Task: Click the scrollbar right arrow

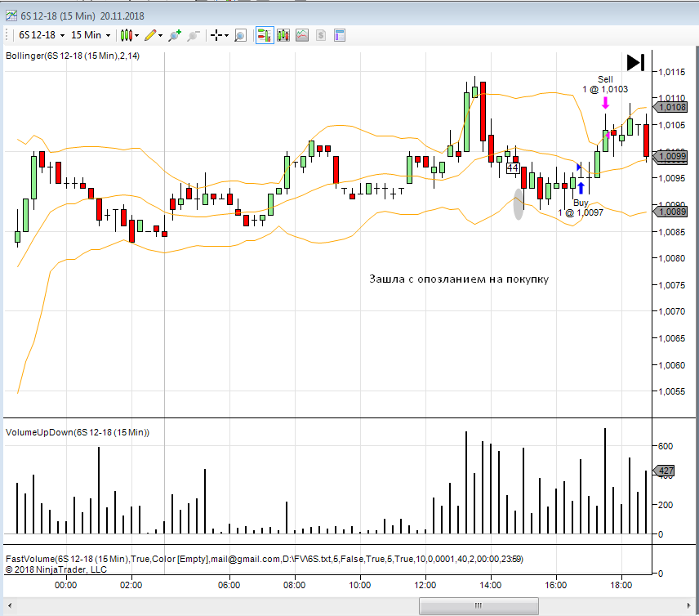Action: pos(688,605)
